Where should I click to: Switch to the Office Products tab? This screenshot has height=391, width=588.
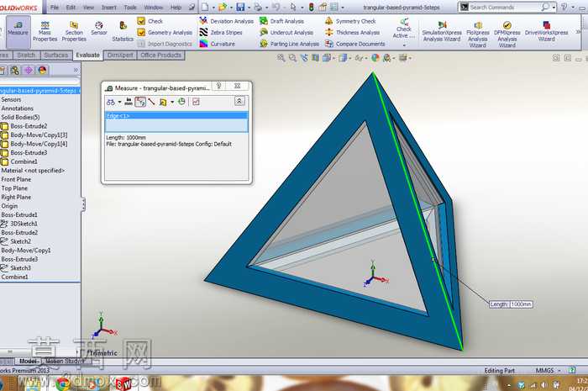(161, 55)
